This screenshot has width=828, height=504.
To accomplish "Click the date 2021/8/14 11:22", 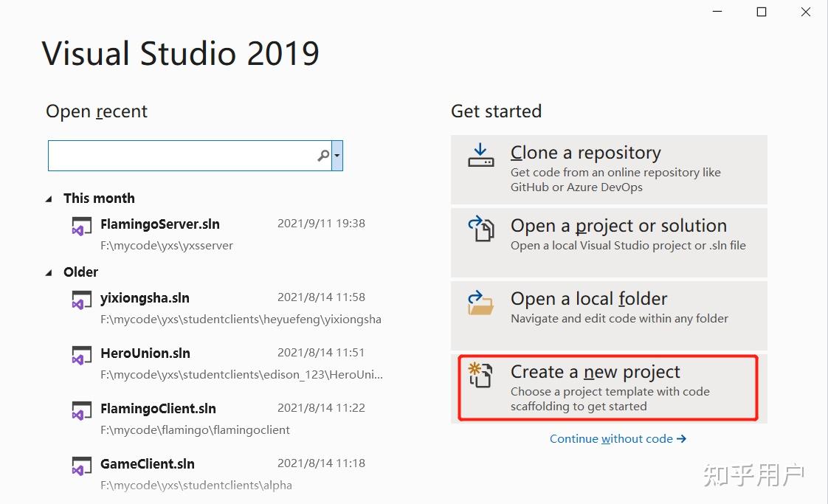I will [321, 408].
